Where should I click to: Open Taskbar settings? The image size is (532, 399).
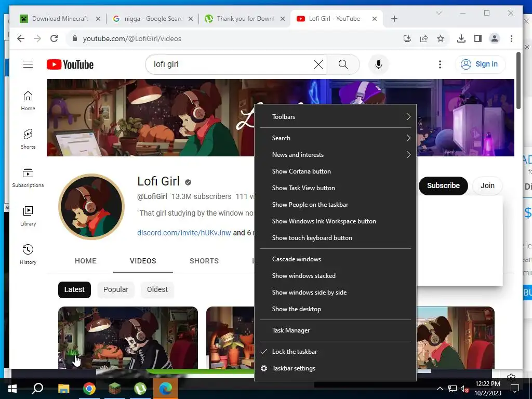tap(335, 368)
